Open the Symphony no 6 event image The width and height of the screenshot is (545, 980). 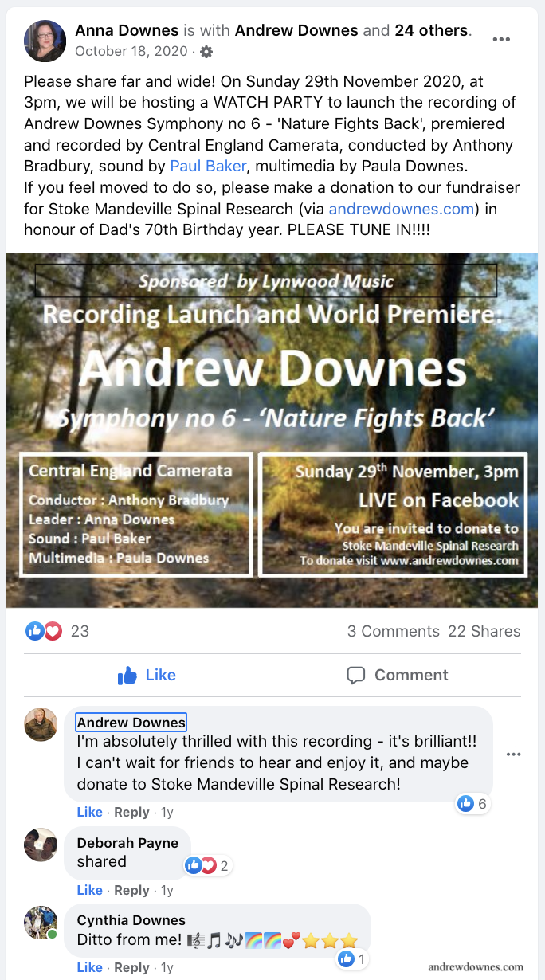(272, 430)
